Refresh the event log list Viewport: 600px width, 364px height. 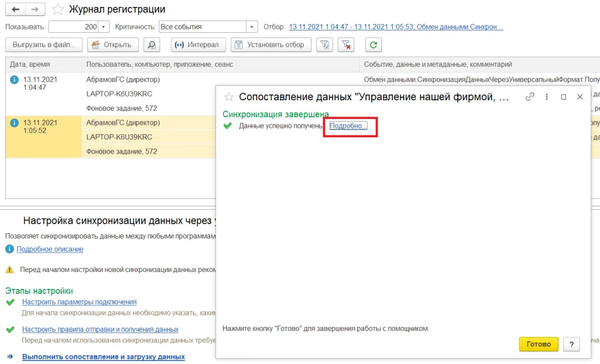pos(374,45)
